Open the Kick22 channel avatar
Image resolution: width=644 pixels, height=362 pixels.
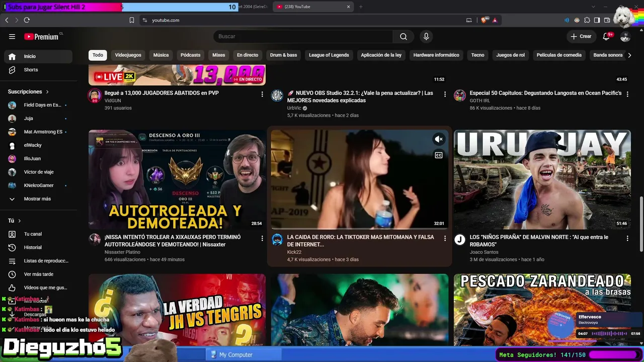click(x=277, y=239)
